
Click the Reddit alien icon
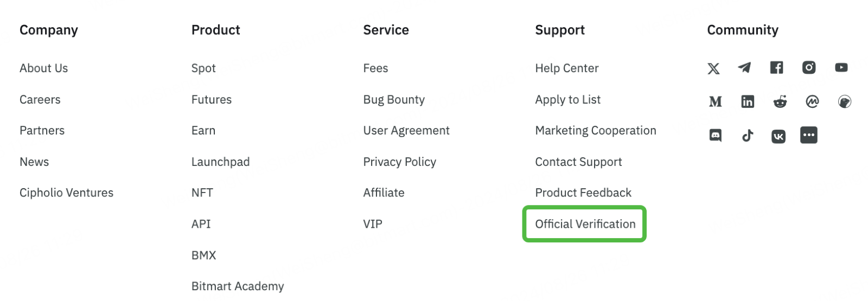(780, 101)
